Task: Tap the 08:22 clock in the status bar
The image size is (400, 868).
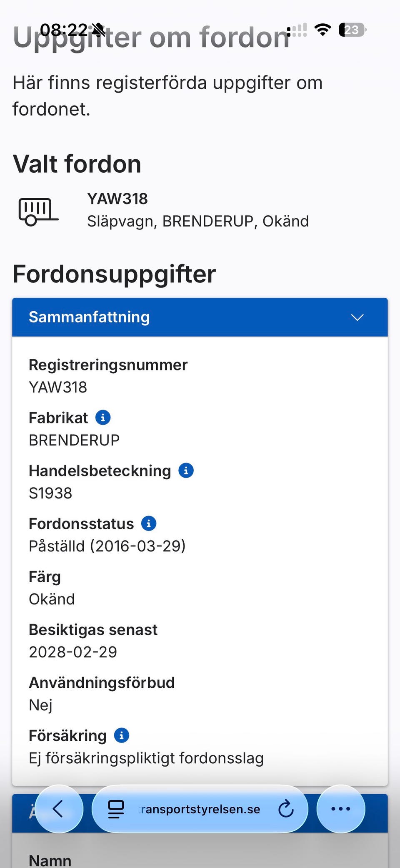Action: click(65, 30)
